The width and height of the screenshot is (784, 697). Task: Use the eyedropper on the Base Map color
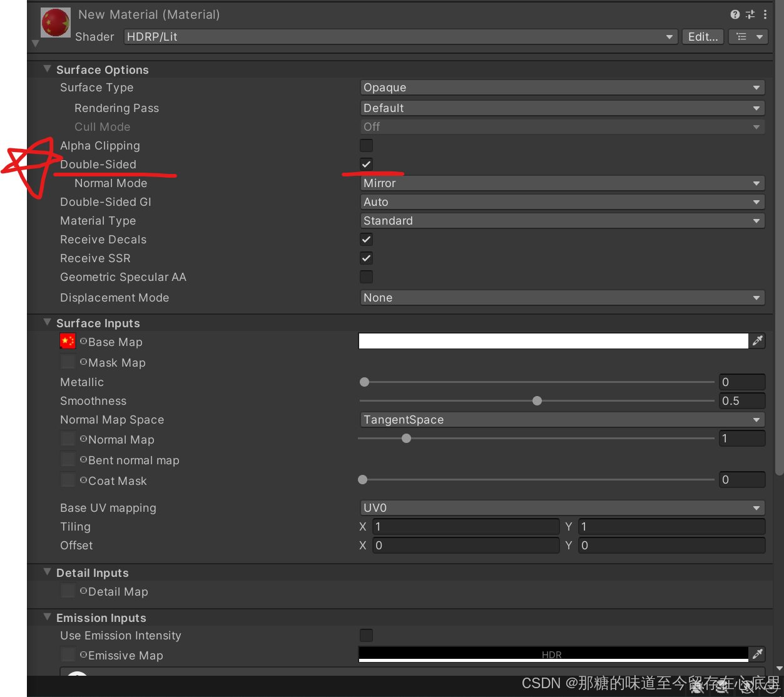coord(757,340)
